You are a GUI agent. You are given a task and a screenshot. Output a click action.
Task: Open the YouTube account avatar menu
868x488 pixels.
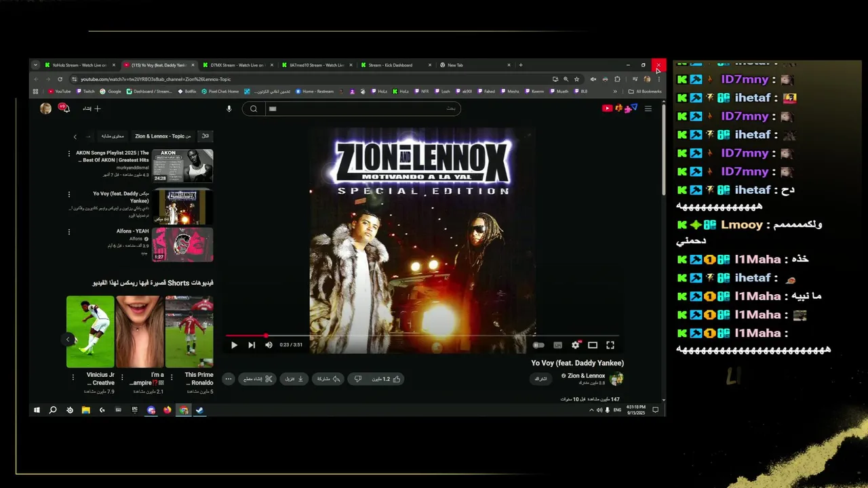(45, 108)
